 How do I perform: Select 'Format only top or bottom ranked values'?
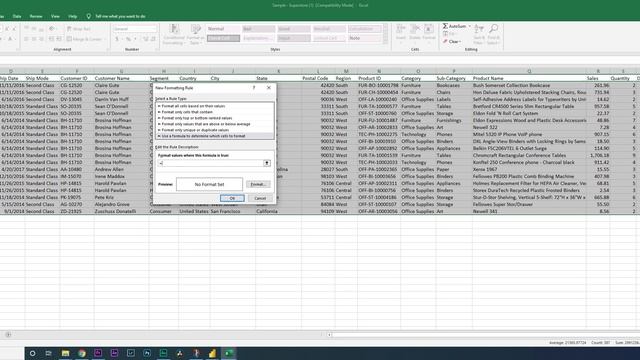click(x=215, y=118)
